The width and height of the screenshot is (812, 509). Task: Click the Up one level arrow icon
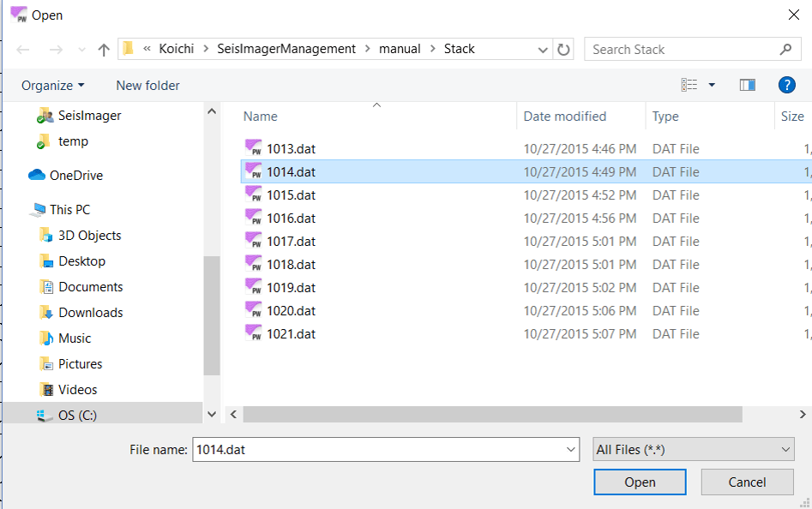point(104,50)
